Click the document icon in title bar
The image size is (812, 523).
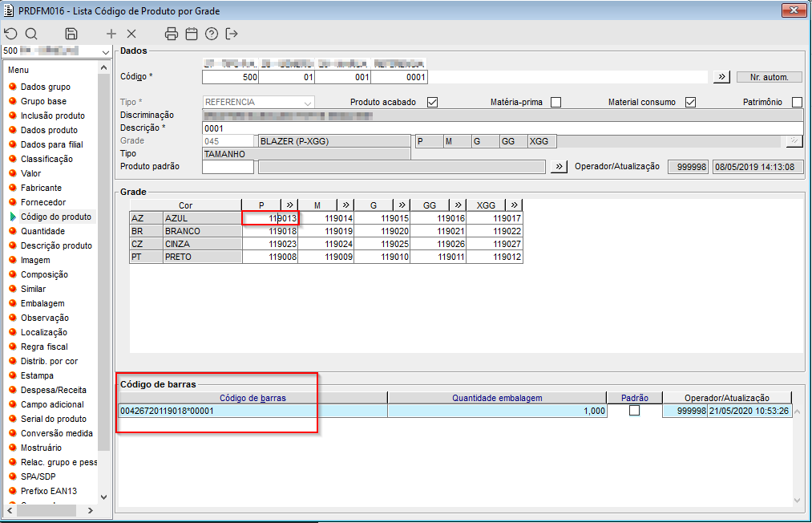pyautogui.click(x=8, y=10)
